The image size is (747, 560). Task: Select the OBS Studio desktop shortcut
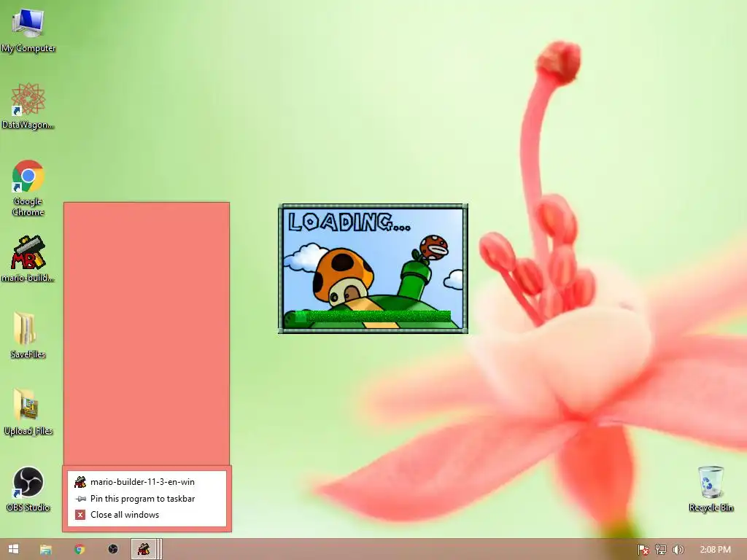pyautogui.click(x=28, y=489)
